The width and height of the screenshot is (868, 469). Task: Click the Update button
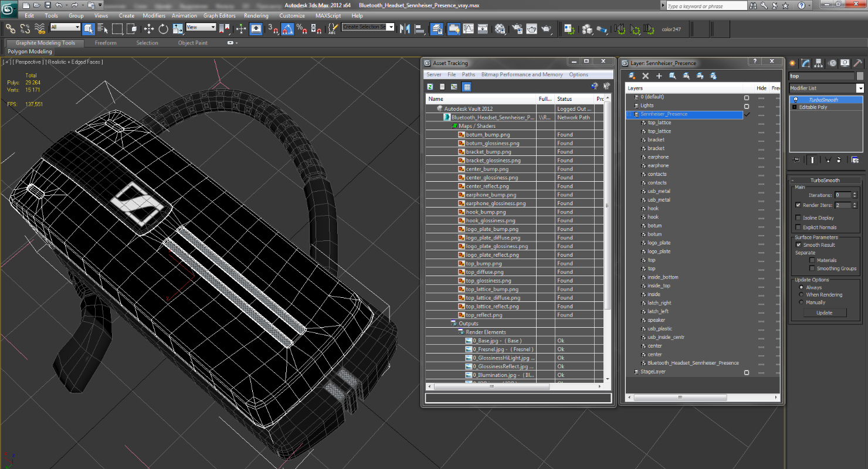point(824,313)
